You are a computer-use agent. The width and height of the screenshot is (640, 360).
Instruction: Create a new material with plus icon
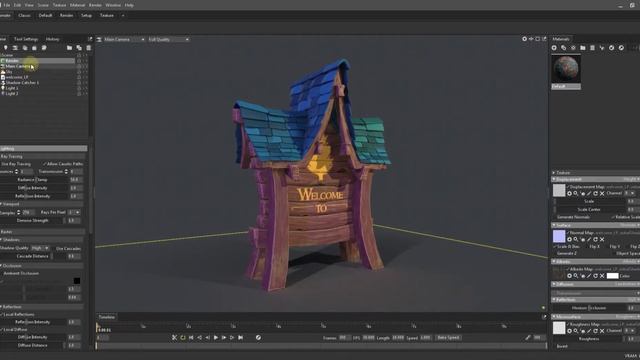(554, 48)
